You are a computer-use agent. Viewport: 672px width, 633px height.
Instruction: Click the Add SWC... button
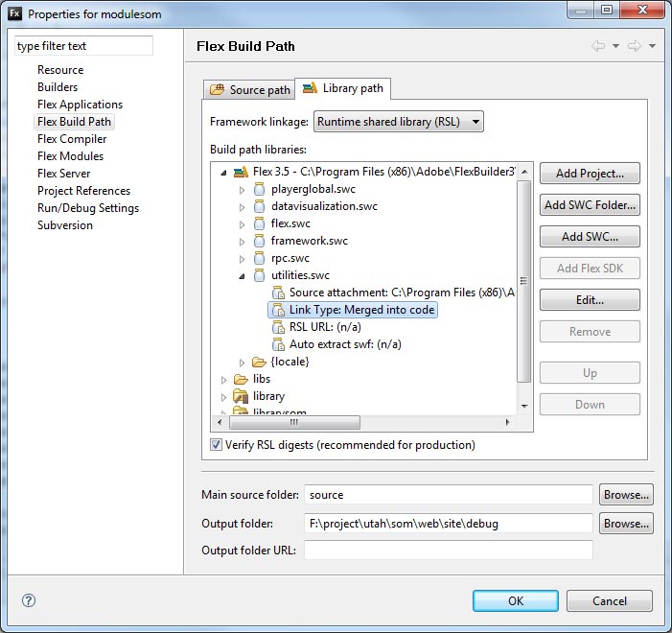590,237
